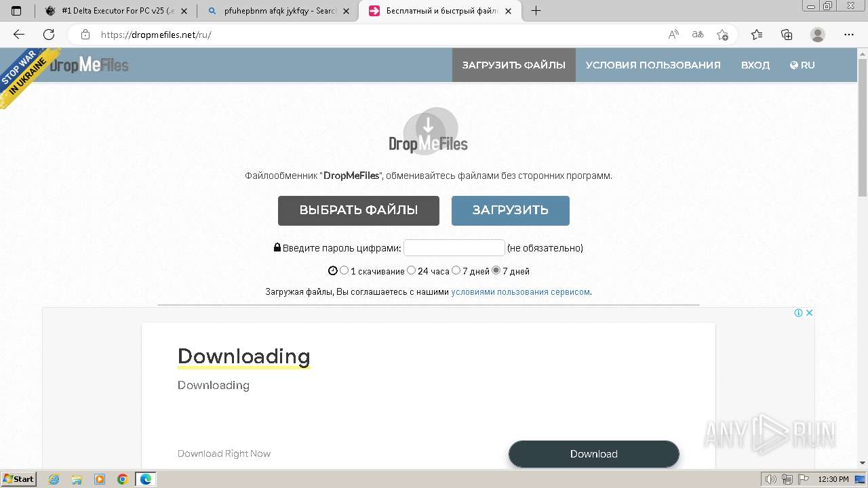Select the 1 скачивание radio option
The width and height of the screenshot is (868, 488).
344,270
